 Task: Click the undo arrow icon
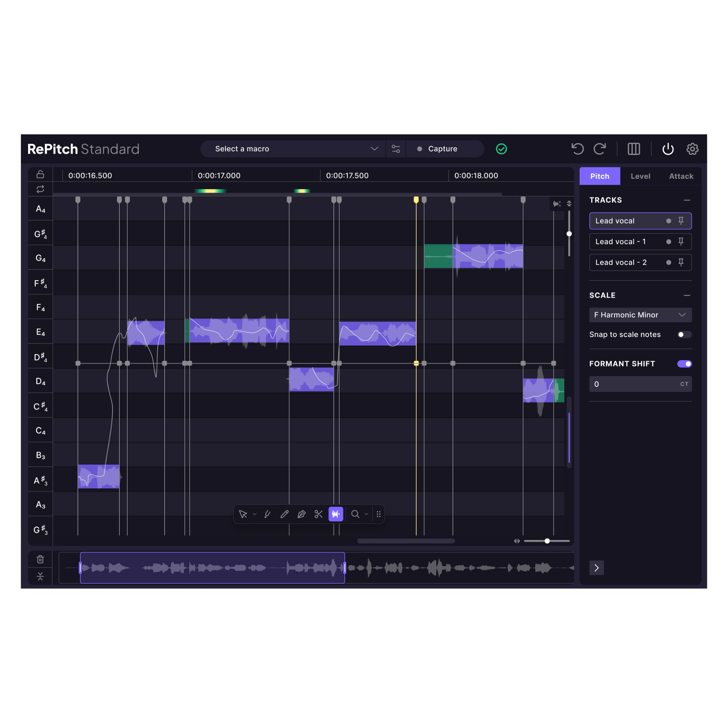(577, 149)
